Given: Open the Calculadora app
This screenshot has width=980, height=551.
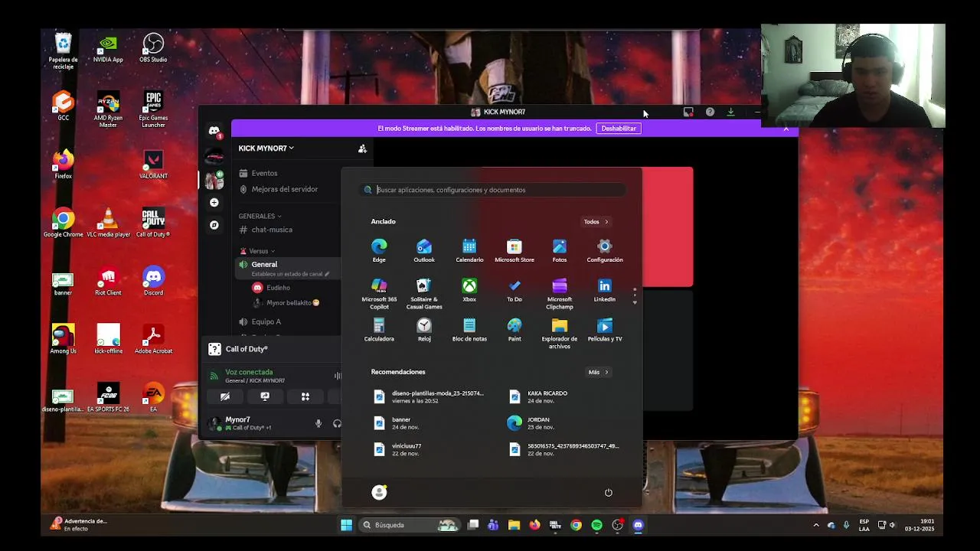Looking at the screenshot, I should point(379,330).
